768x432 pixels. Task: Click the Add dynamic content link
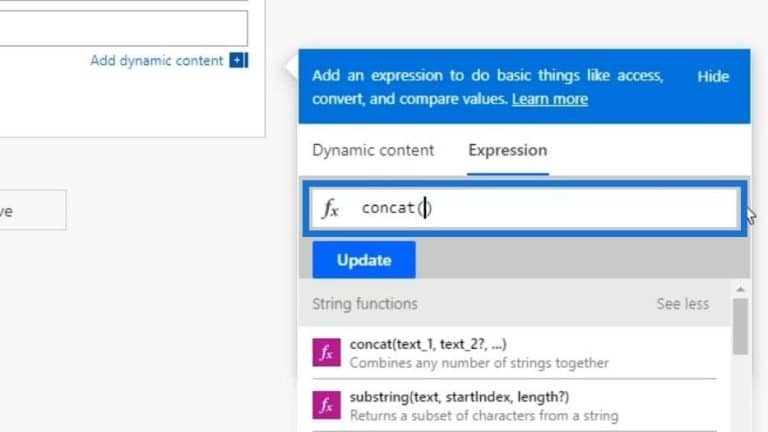(157, 61)
